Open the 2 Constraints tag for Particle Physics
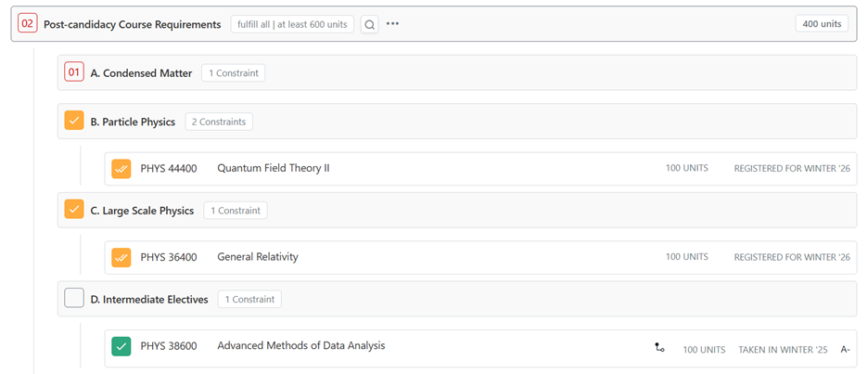The height and width of the screenshot is (374, 868). pyautogui.click(x=219, y=122)
